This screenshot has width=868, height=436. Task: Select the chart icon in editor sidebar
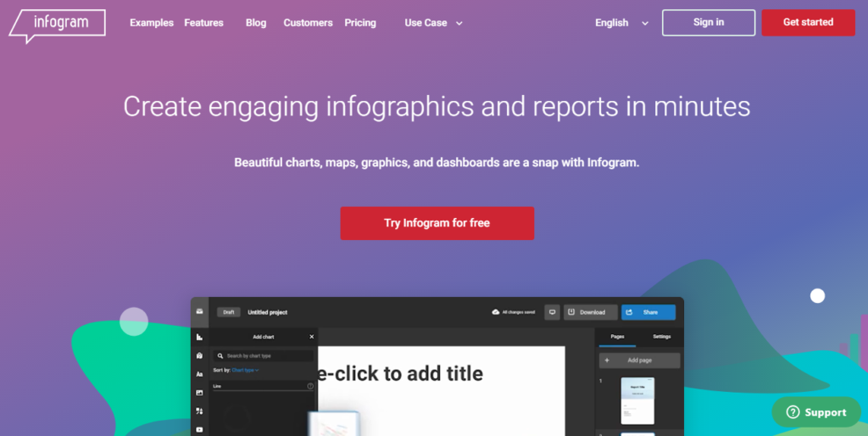click(x=199, y=337)
